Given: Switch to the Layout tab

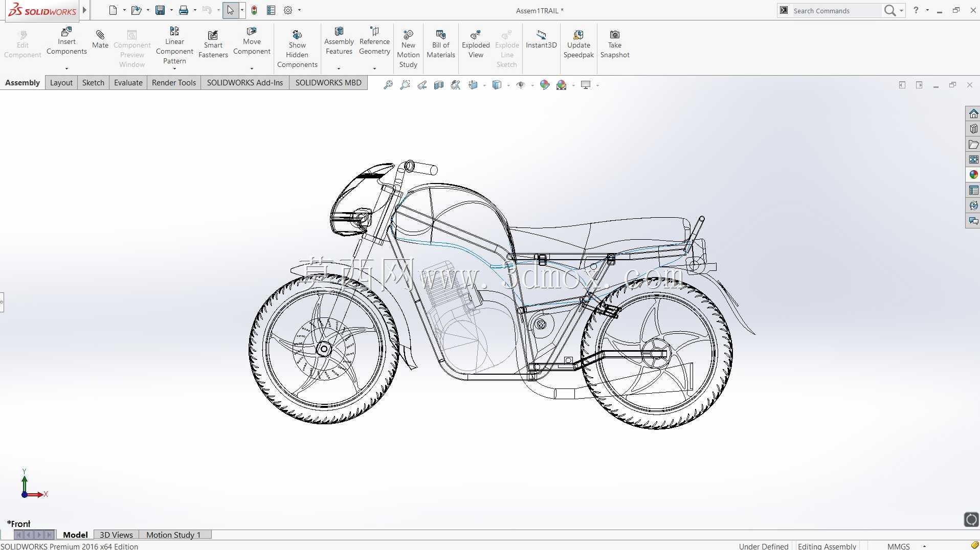Looking at the screenshot, I should click(61, 83).
